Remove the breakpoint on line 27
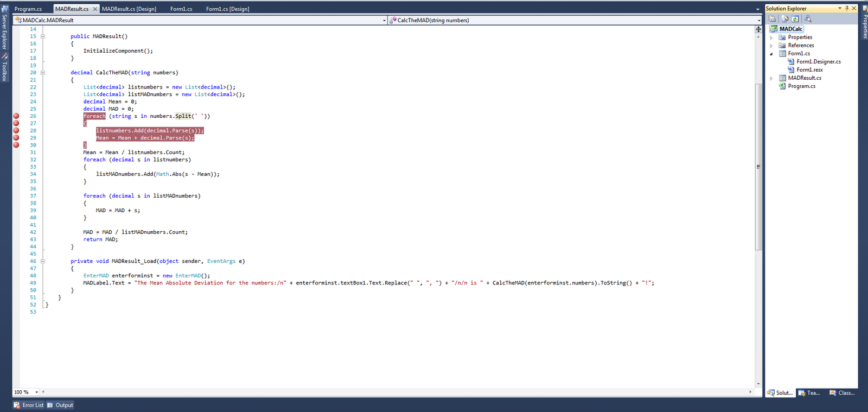Screen dimensions: 868x412 (x=16, y=123)
